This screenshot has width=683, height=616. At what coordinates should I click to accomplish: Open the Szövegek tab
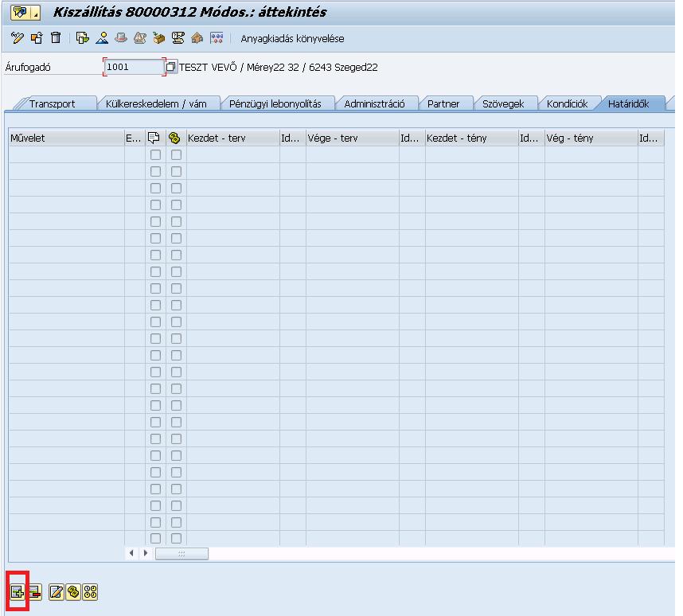(x=503, y=103)
